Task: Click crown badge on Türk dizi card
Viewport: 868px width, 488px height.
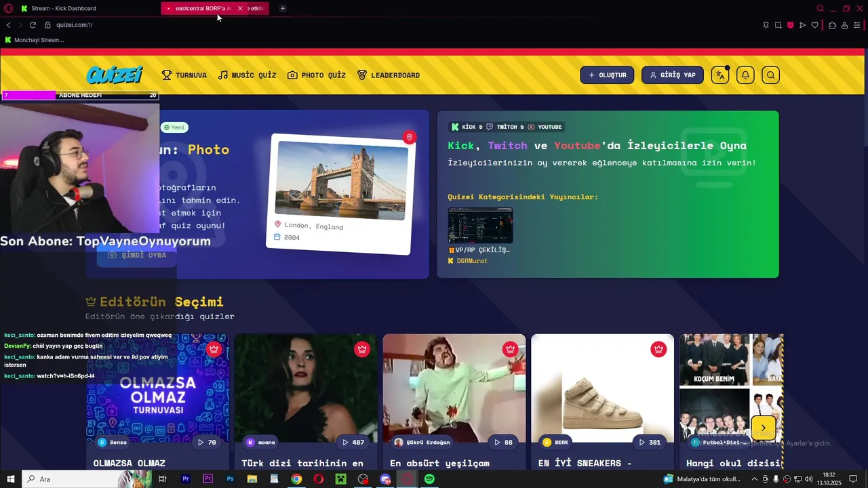Action: click(x=362, y=349)
